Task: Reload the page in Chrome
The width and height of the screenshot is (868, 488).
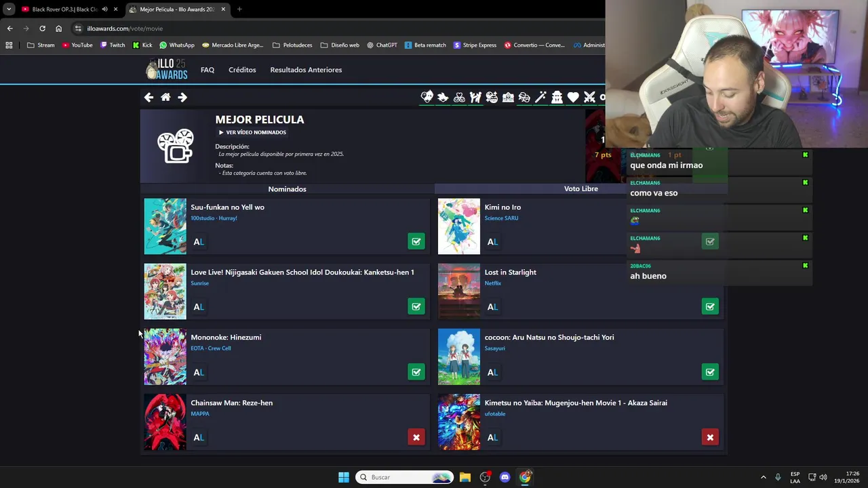Action: [x=42, y=28]
